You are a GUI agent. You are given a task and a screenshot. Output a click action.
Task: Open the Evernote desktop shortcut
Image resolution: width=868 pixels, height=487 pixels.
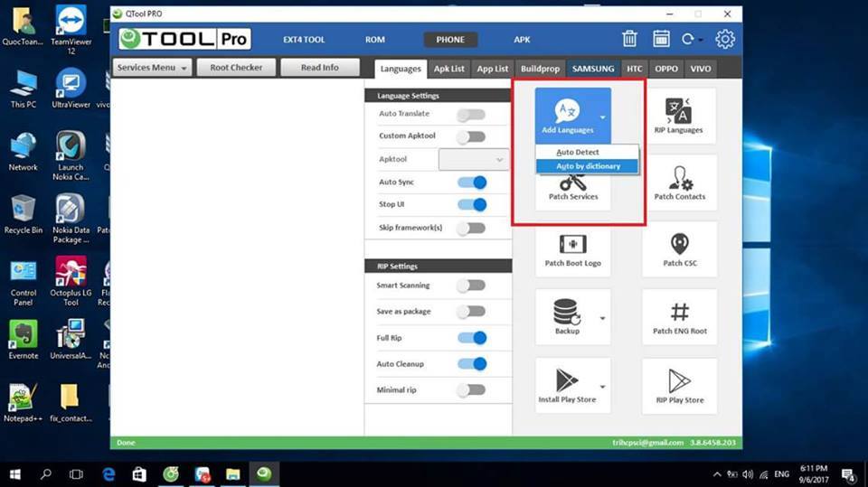pos(24,339)
